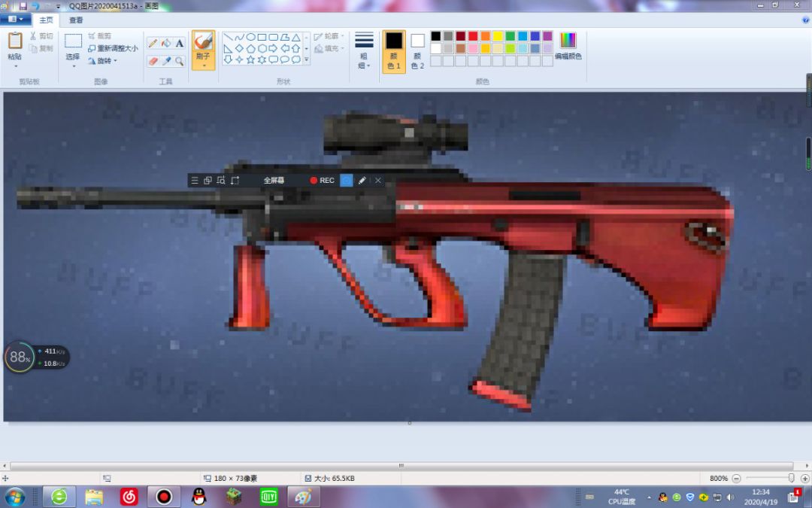Open the Paint file menu dropdown

coord(16,19)
